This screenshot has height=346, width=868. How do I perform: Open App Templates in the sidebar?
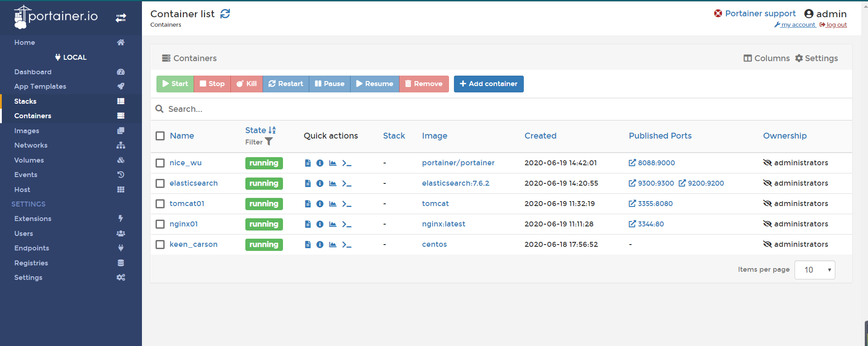pyautogui.click(x=71, y=86)
